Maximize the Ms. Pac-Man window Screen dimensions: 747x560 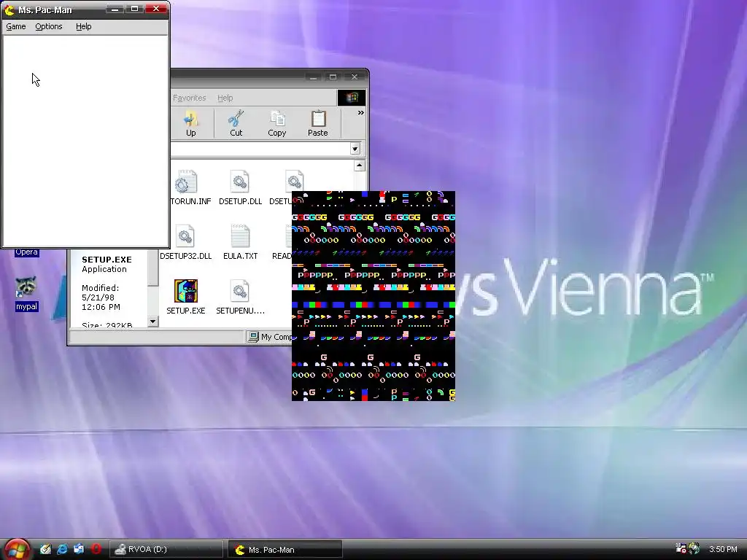pyautogui.click(x=134, y=9)
